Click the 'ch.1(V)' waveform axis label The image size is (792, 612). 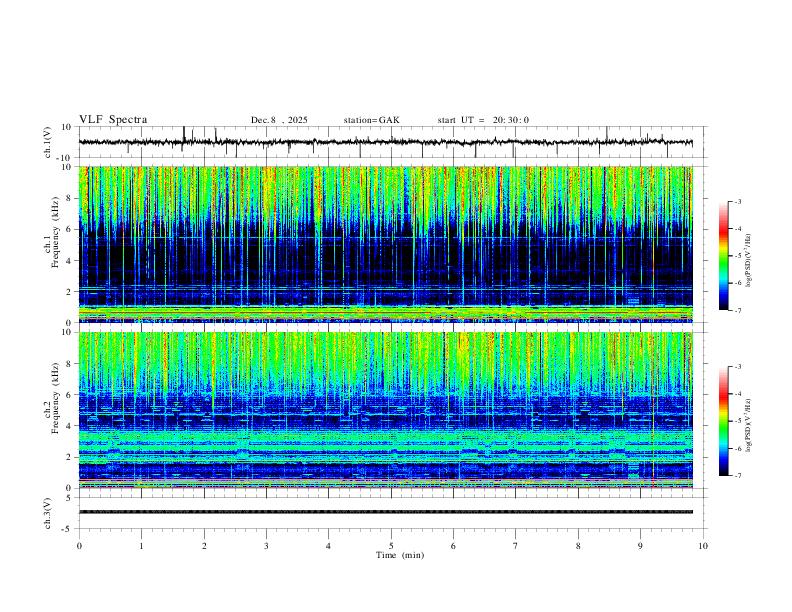coord(48,142)
